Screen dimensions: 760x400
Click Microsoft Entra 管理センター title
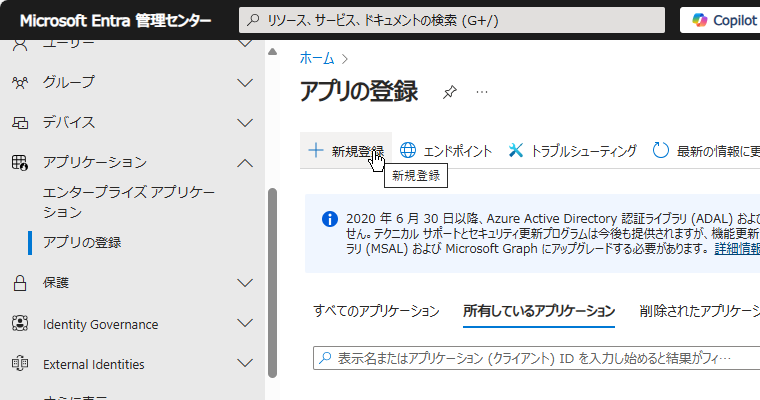tap(115, 20)
